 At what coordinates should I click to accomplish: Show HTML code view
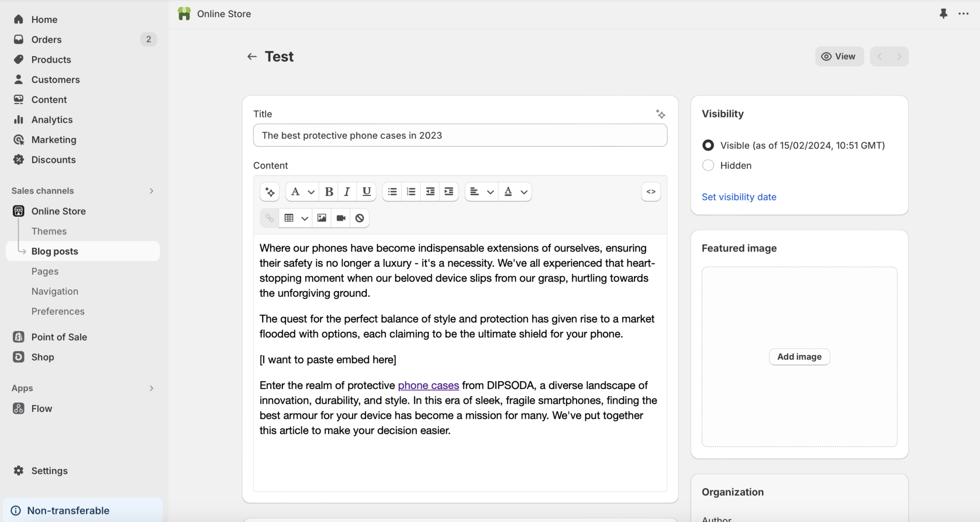tap(651, 192)
